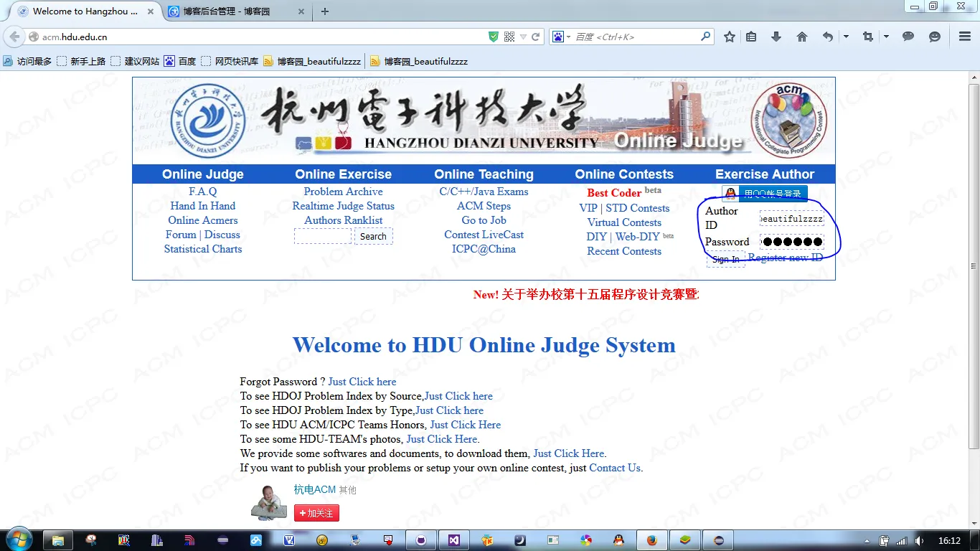The height and width of the screenshot is (551, 980).
Task: Open the Best Coder link
Action: click(x=614, y=192)
